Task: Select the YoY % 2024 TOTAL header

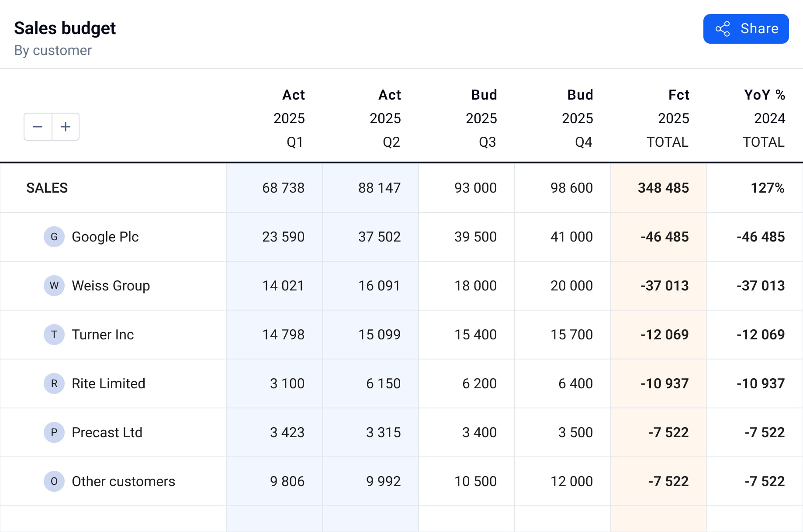Action: point(765,118)
